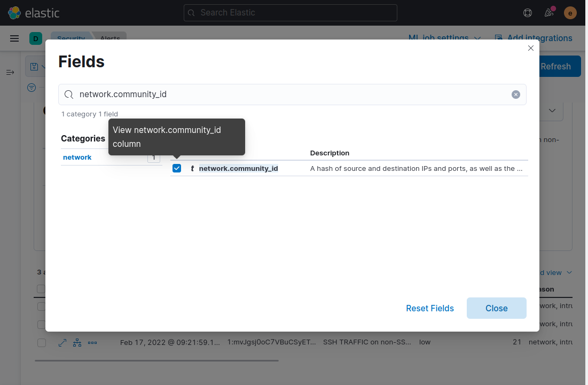Uncheck the network.community_id field checkbox

(177, 168)
